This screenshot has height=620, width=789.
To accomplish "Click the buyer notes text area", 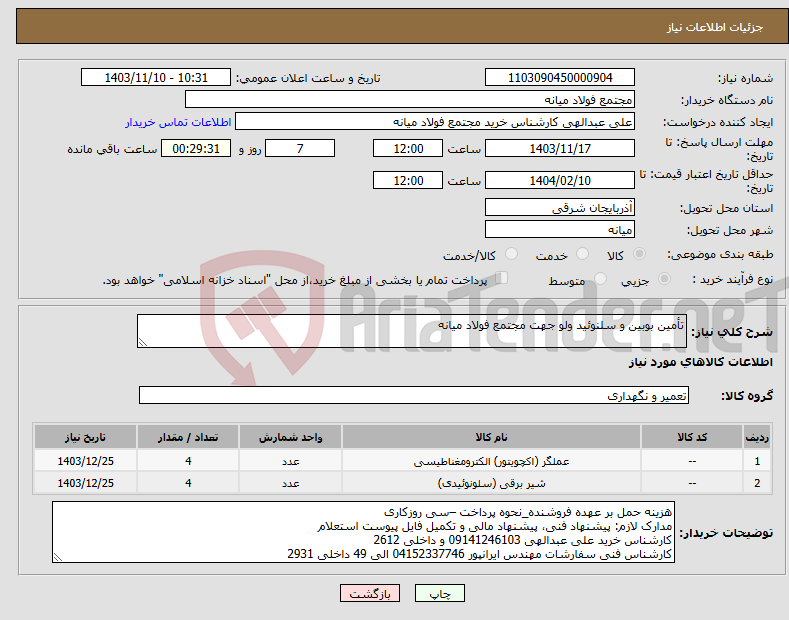I will [x=363, y=532].
